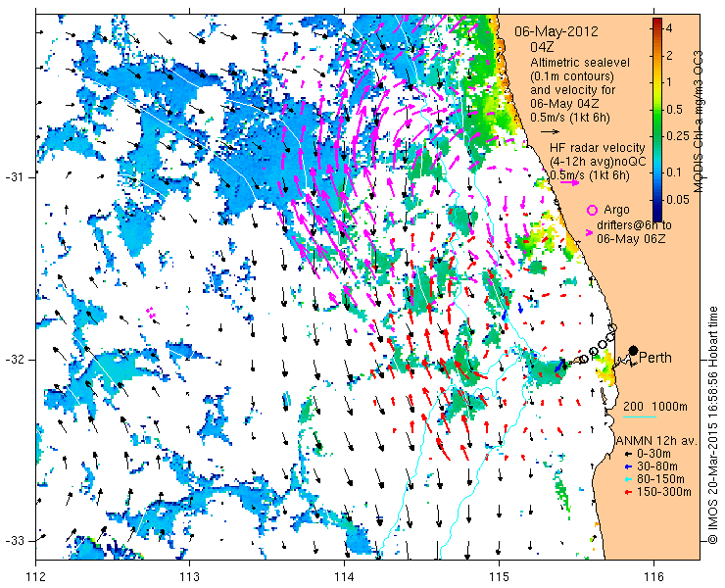Click the orange colorbar band near 2
The image size is (725, 588).
657,56
